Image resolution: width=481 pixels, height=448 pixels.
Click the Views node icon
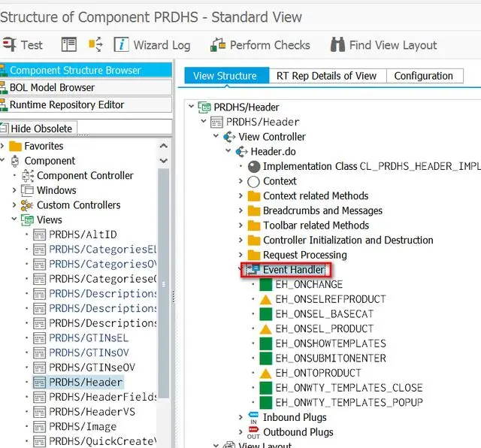point(27,219)
